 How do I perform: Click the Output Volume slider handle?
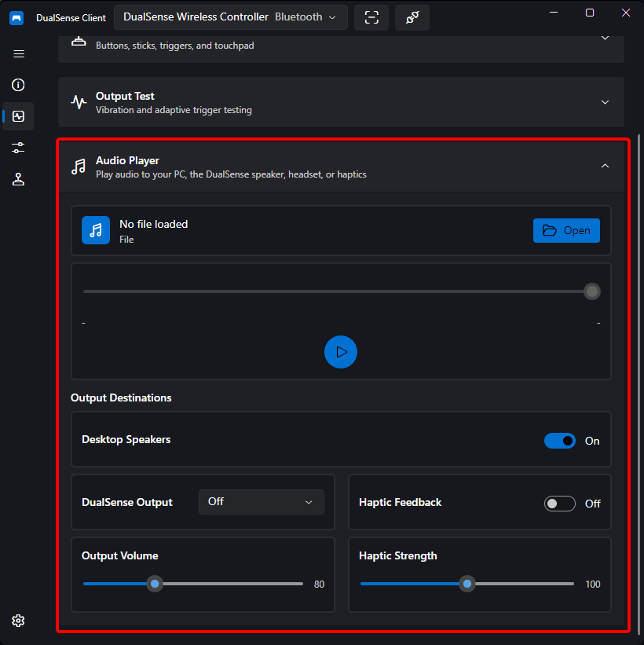tap(155, 584)
